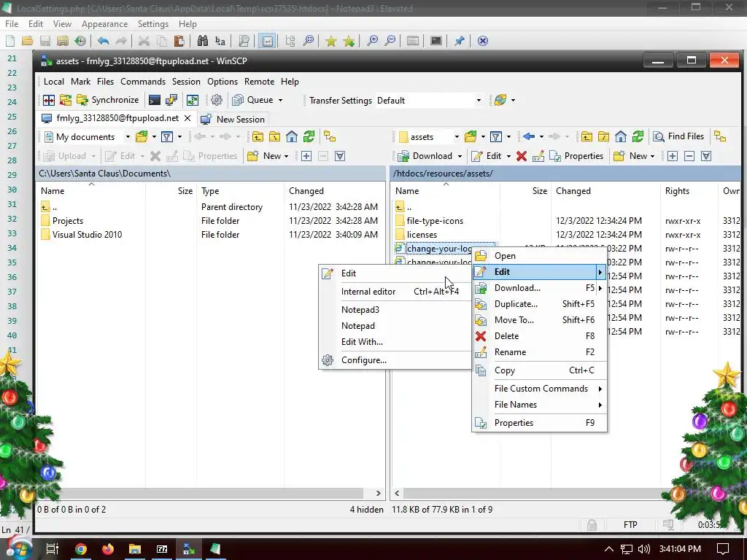The width and height of the screenshot is (747, 560).
Task: Open Firefox from the taskbar
Action: (108, 550)
